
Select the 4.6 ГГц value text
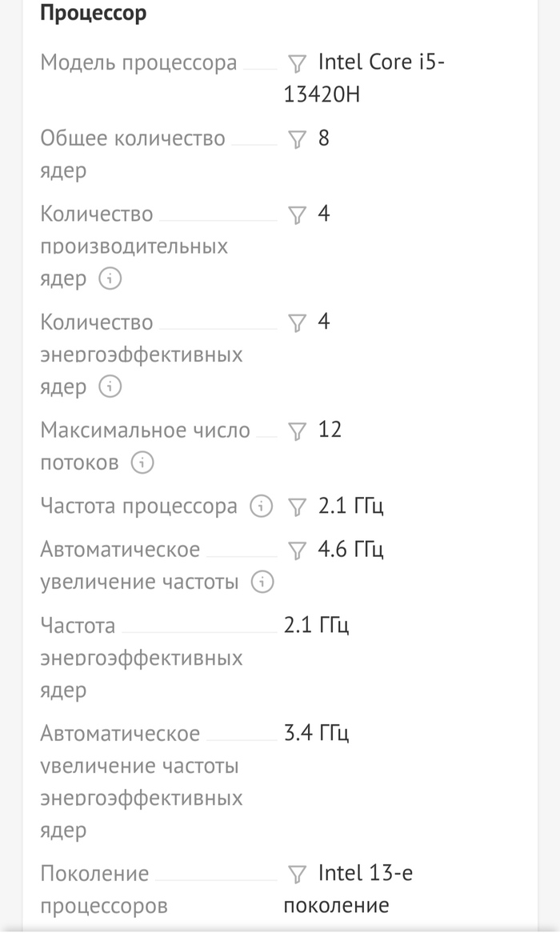[350, 550]
